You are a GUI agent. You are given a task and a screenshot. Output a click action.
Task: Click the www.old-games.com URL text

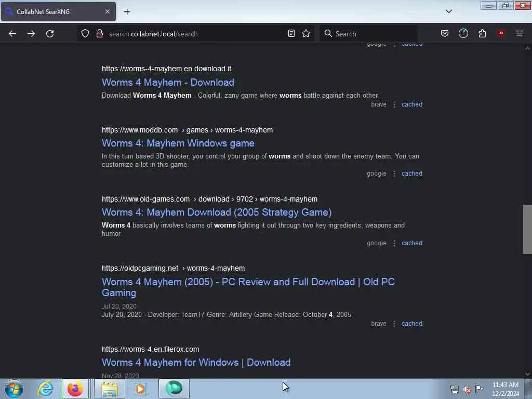coord(145,199)
